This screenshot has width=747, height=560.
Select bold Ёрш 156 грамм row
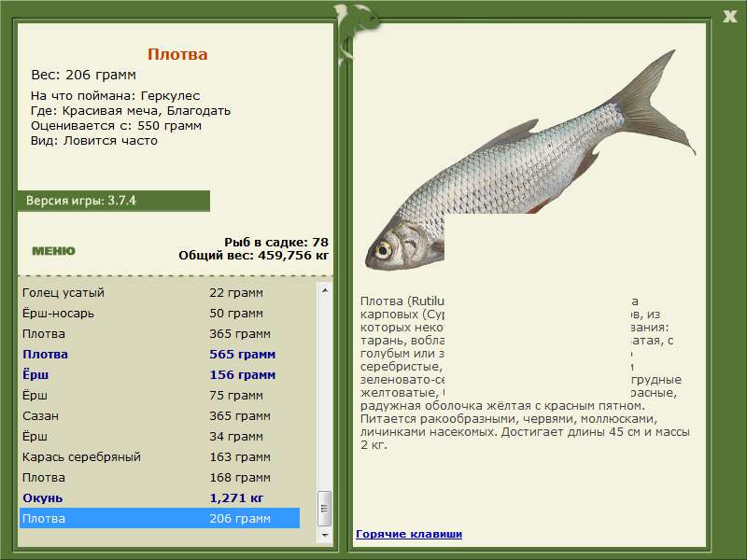tap(160, 375)
